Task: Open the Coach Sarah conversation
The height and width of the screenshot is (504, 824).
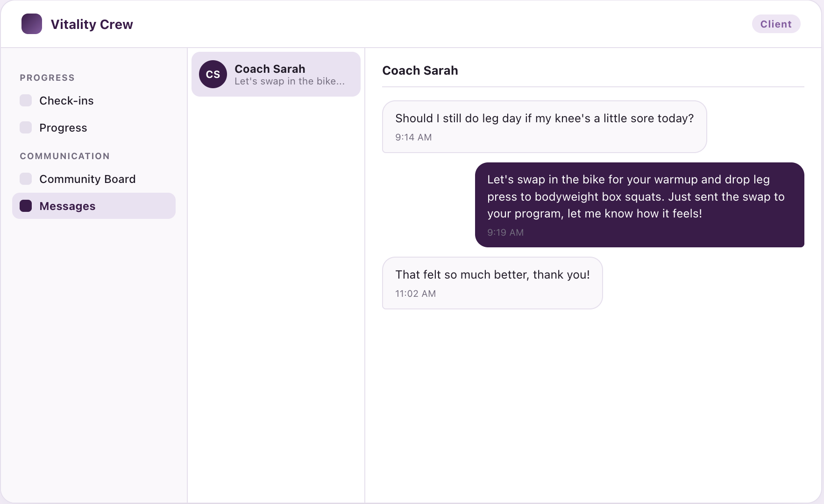Action: [276, 74]
